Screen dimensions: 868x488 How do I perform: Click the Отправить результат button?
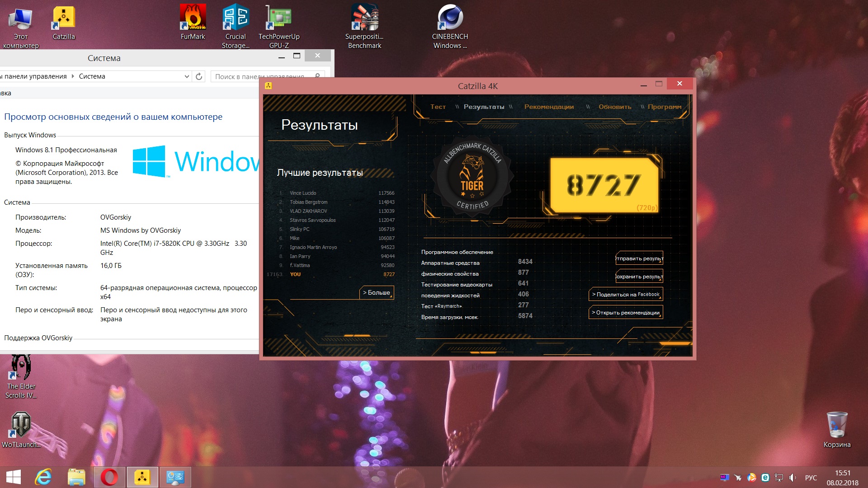click(x=639, y=258)
